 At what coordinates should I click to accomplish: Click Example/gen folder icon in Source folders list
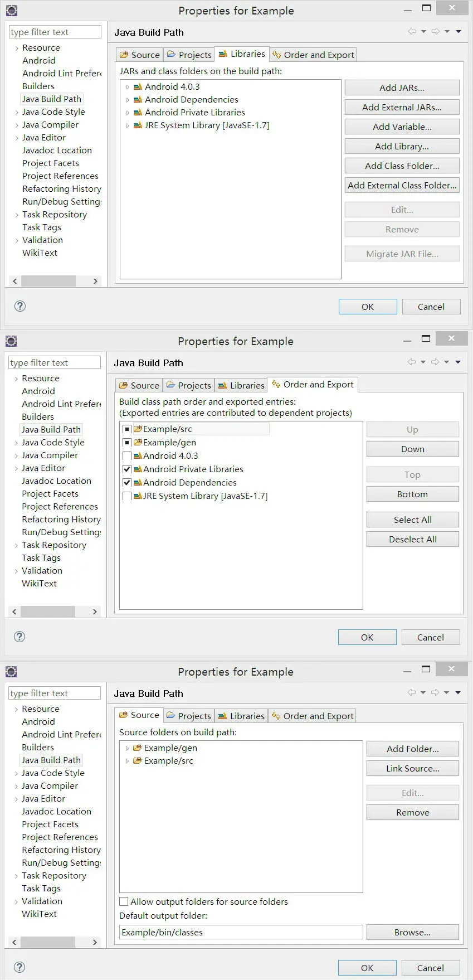(137, 748)
